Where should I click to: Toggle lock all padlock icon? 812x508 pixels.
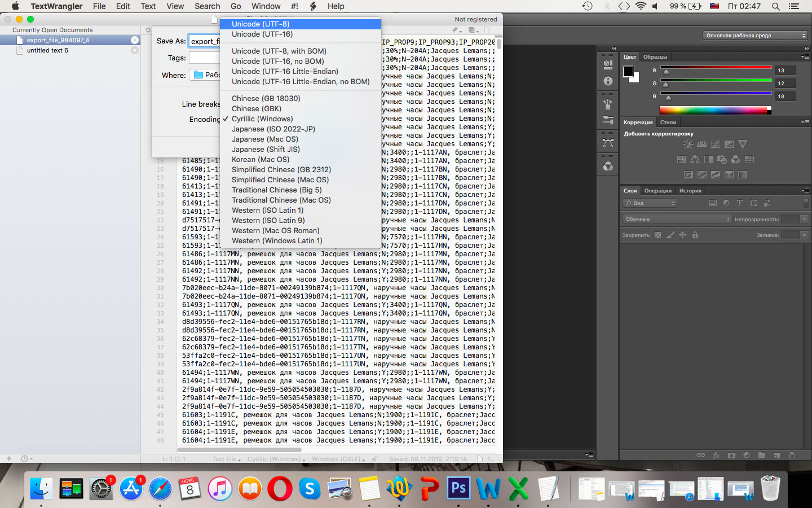click(x=695, y=235)
